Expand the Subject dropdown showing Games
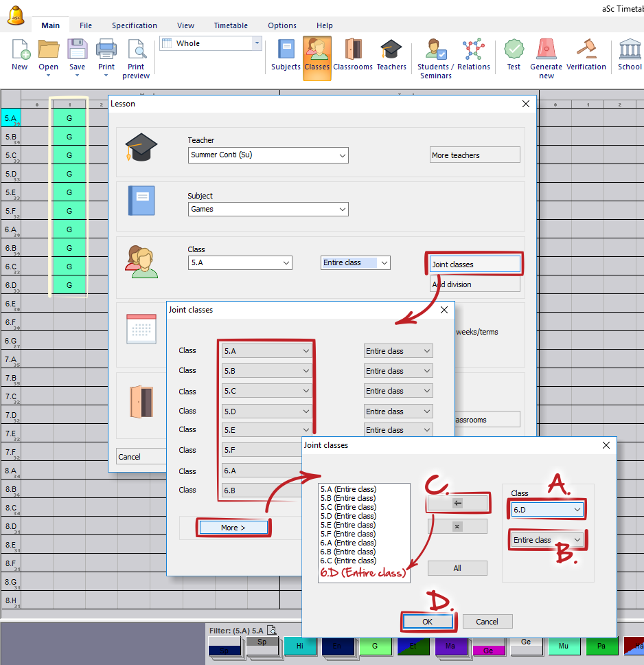This screenshot has height=665, width=644. [268, 209]
